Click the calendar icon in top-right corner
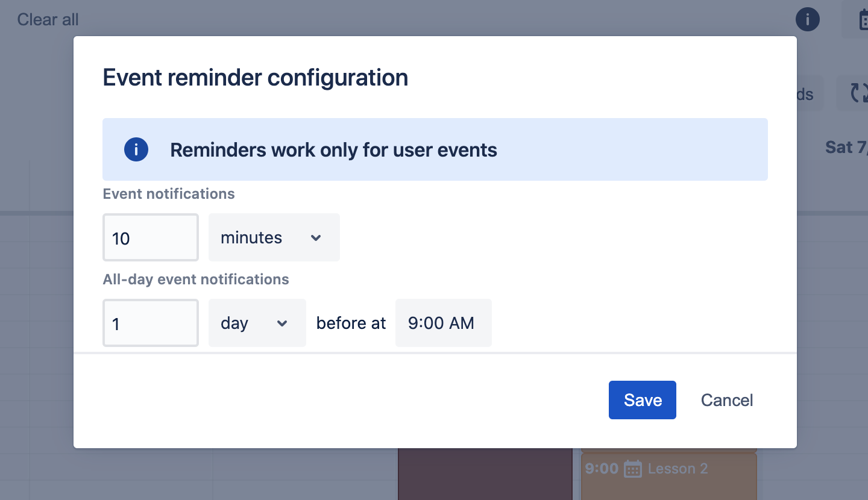Viewport: 868px width, 500px height. pyautogui.click(x=861, y=20)
